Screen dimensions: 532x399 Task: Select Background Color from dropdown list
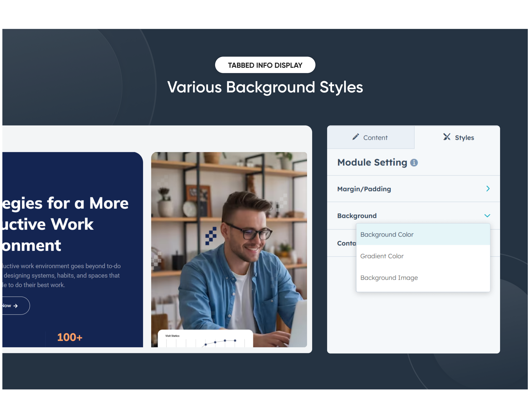(x=387, y=234)
